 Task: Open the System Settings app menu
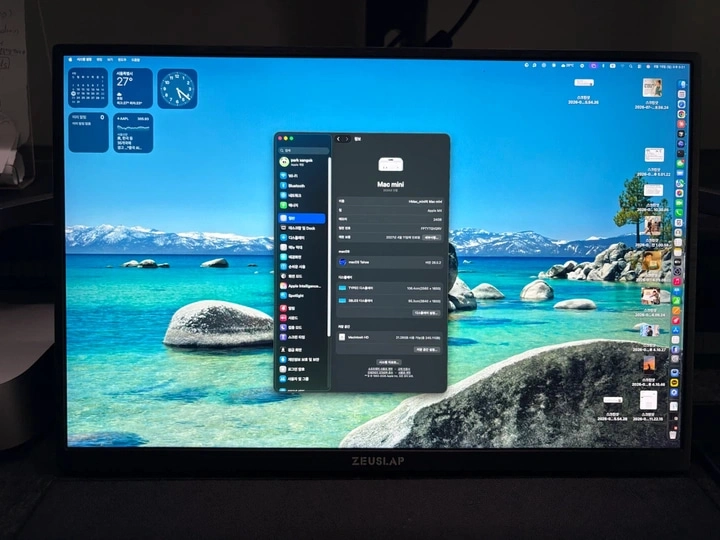click(84, 60)
